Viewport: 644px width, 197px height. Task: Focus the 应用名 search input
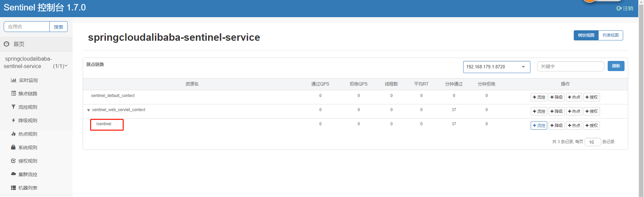[x=27, y=27]
